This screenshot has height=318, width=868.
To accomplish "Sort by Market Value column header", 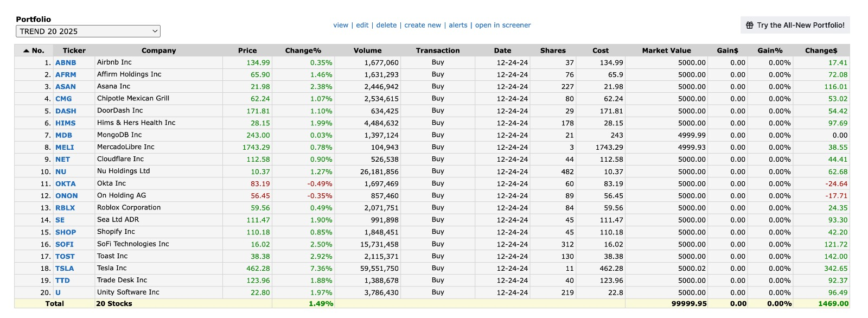I will tap(667, 50).
